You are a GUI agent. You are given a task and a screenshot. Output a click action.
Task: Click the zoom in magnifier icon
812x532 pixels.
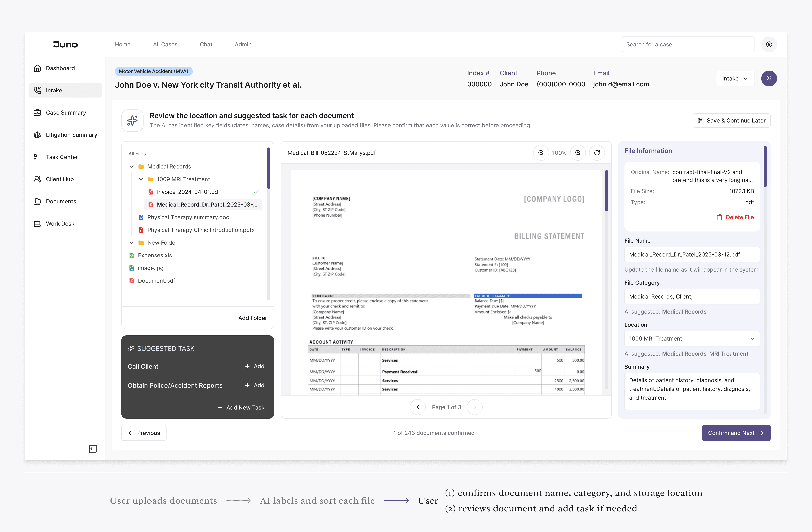578,153
